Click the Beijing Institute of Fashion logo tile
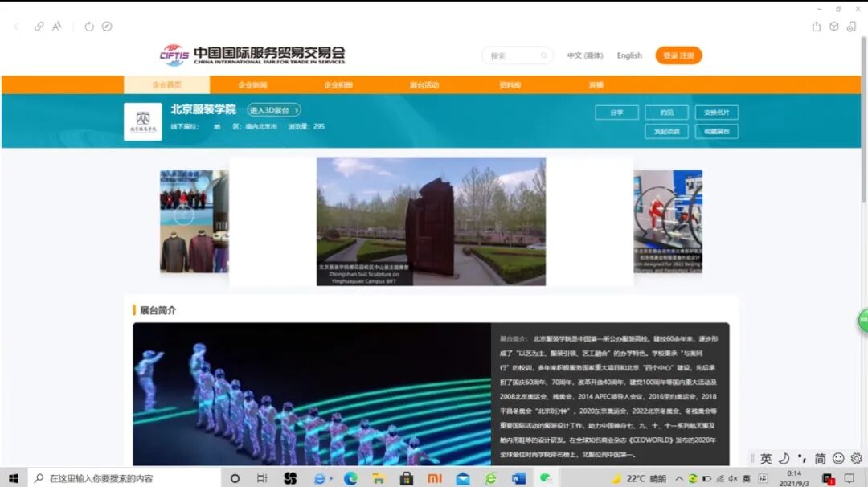The width and height of the screenshot is (868, 487). 143,121
